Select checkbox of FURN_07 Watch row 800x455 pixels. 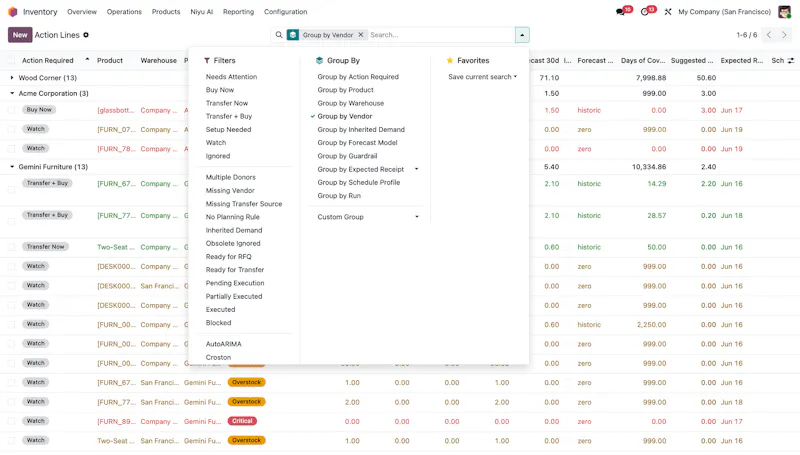(x=11, y=130)
